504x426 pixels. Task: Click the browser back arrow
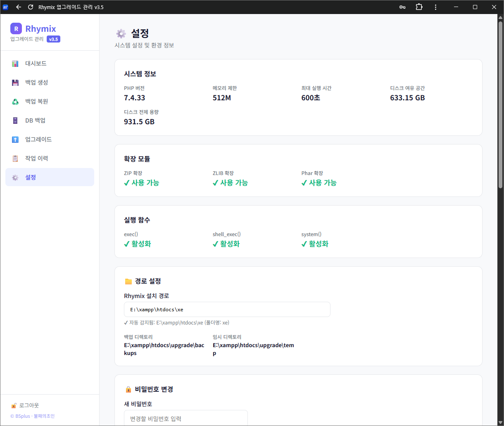pyautogui.click(x=18, y=7)
